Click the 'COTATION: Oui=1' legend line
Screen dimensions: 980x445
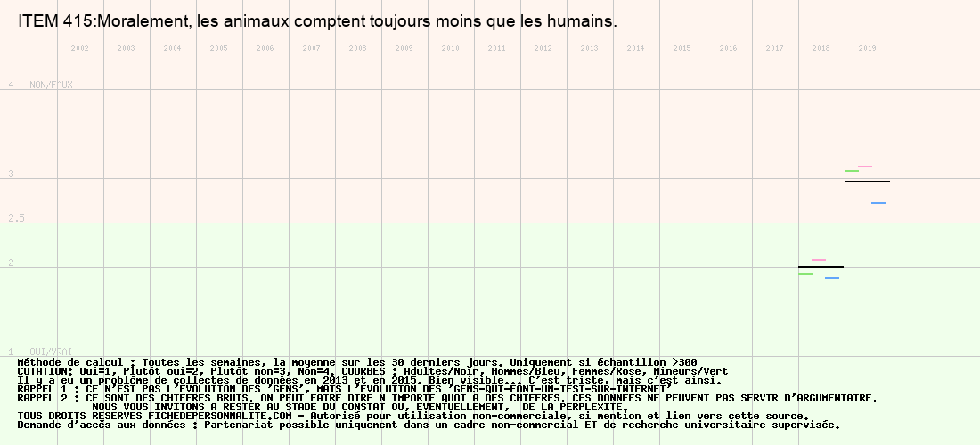372,371
